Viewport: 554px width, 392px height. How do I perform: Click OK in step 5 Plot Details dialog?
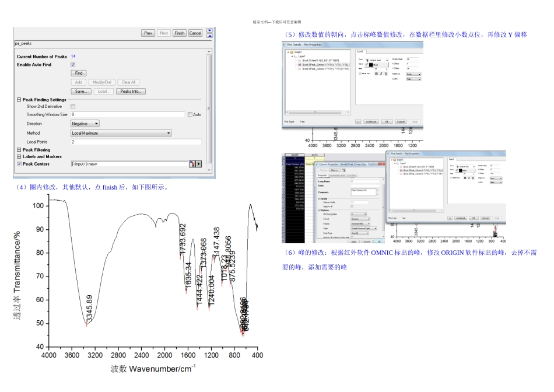387,121
